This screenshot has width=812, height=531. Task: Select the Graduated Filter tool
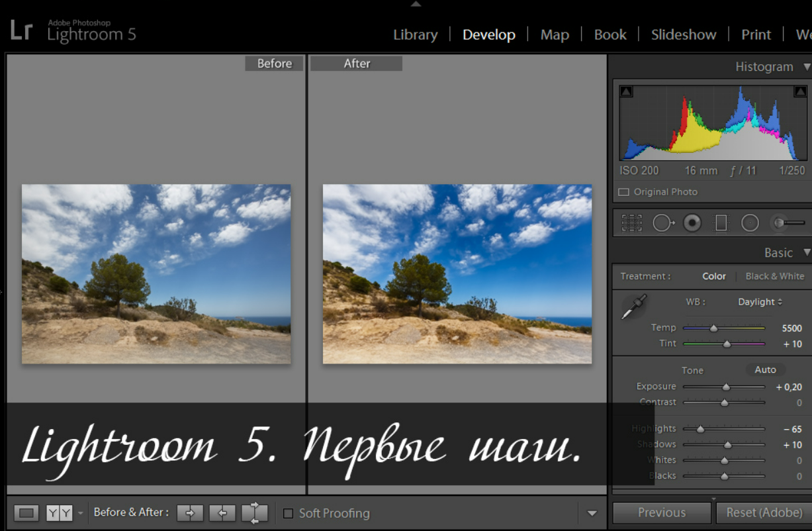point(721,223)
